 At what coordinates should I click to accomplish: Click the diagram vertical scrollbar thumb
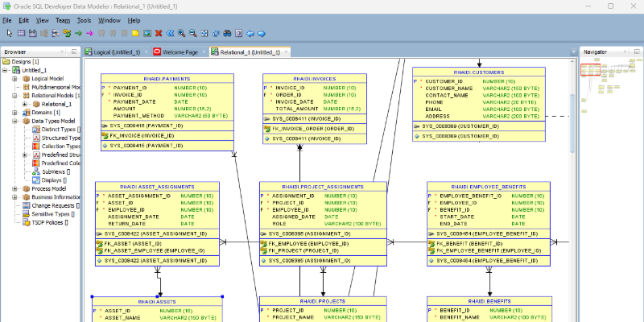click(x=573, y=122)
